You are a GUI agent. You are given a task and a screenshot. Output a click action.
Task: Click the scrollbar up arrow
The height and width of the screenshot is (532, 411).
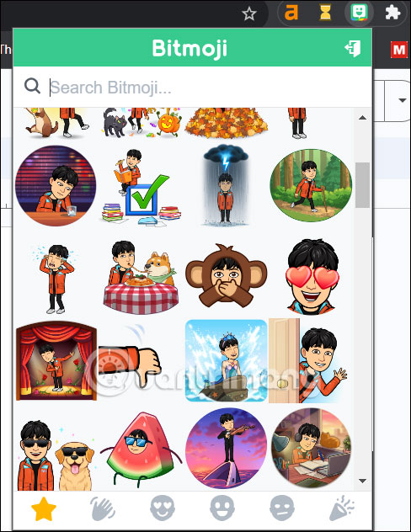(362, 118)
